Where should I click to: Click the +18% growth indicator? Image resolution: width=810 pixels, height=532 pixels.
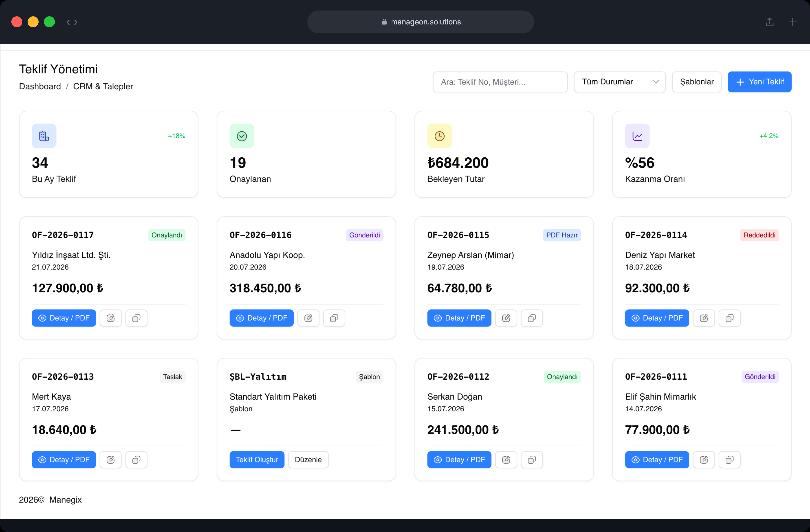coord(176,136)
